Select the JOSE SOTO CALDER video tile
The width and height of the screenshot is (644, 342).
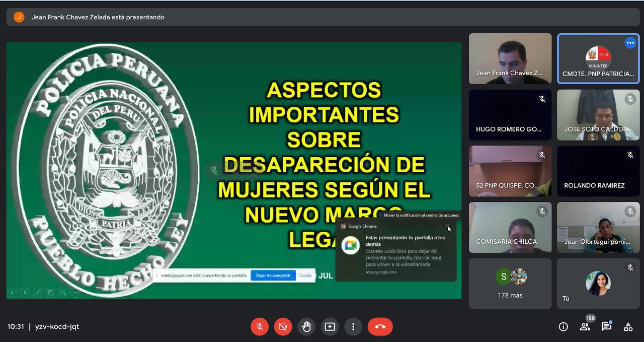tap(598, 115)
